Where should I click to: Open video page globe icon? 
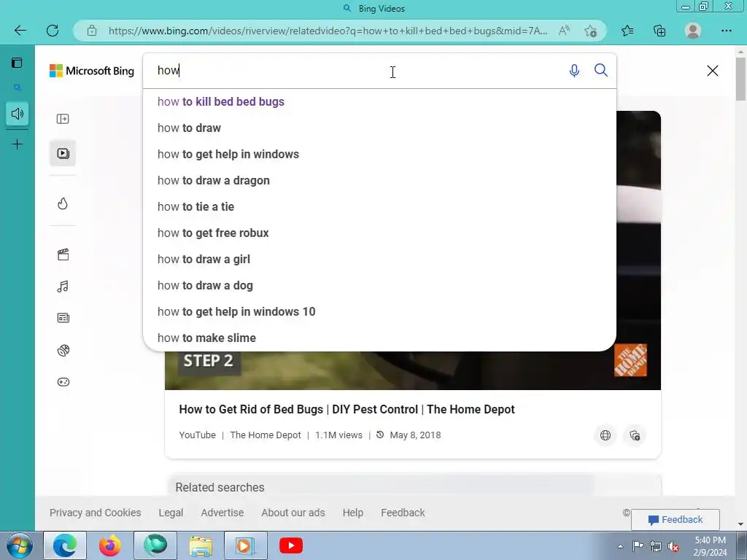coord(605,435)
